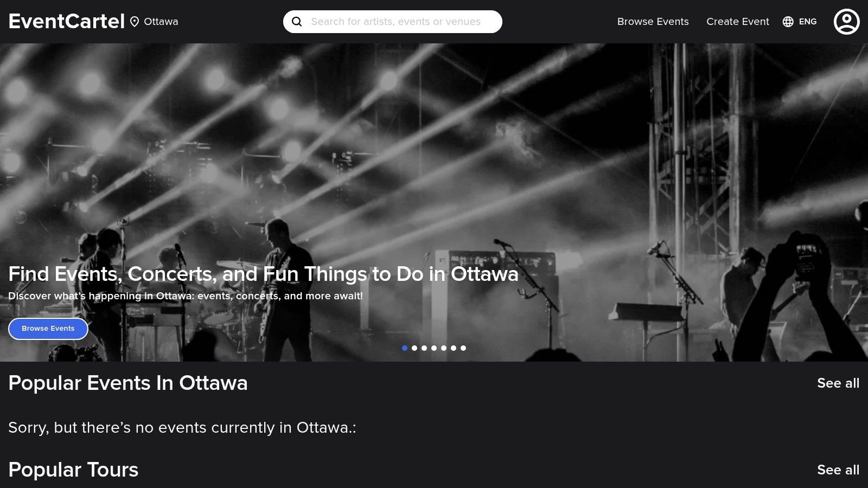Click the globe language icon
This screenshot has height=488, width=868.
coord(788,22)
